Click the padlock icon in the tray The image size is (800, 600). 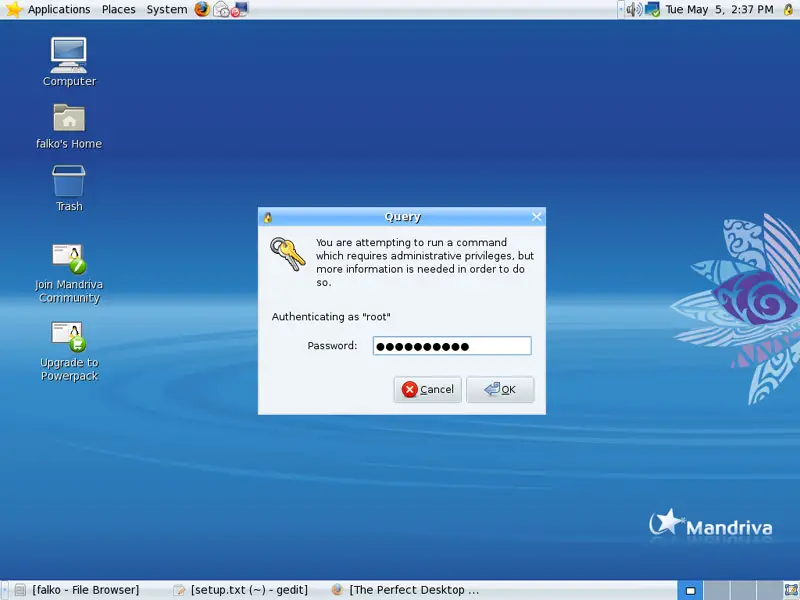pyautogui.click(x=788, y=9)
